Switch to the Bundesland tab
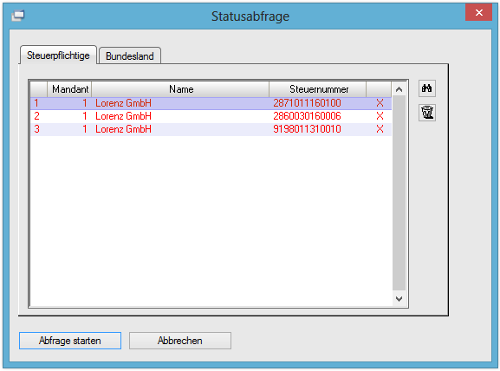 point(130,56)
